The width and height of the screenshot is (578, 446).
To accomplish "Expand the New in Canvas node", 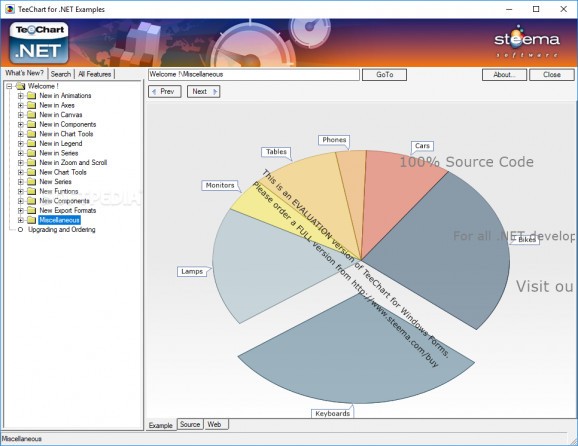I will (21, 115).
